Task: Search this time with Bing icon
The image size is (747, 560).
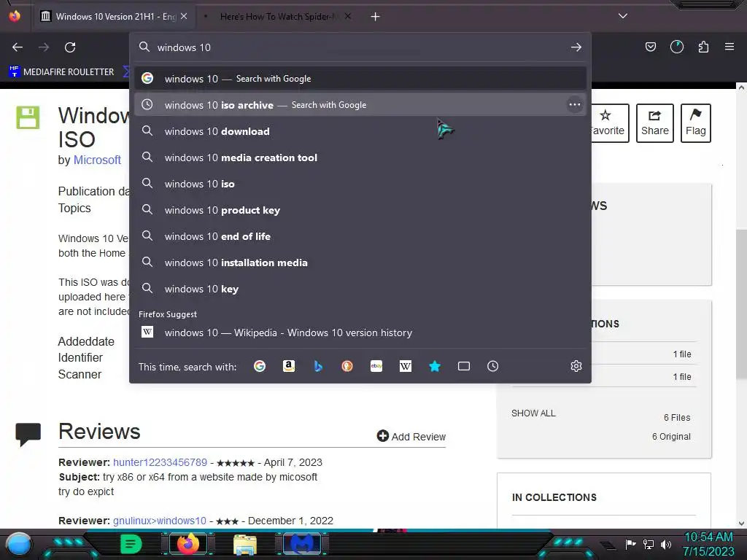Action: click(318, 366)
